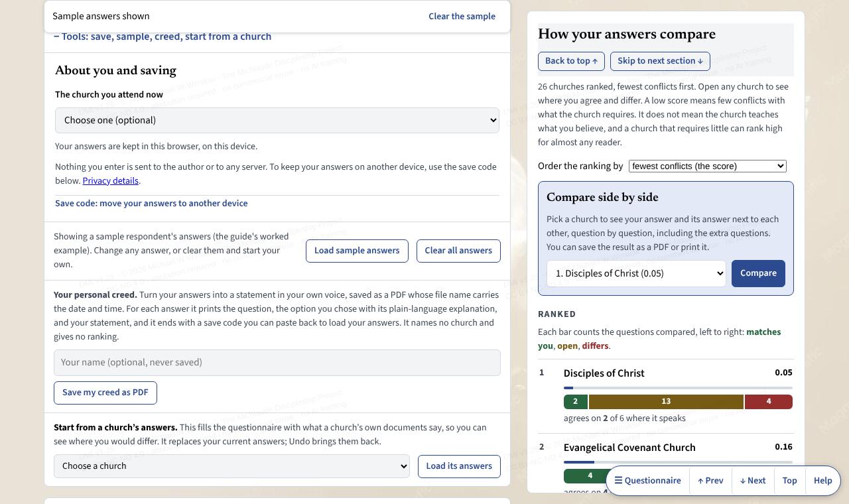Go to Prev section in floating bar

[710, 481]
